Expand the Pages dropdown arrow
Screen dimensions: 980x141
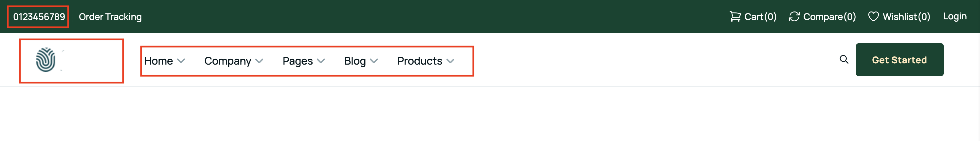click(321, 61)
